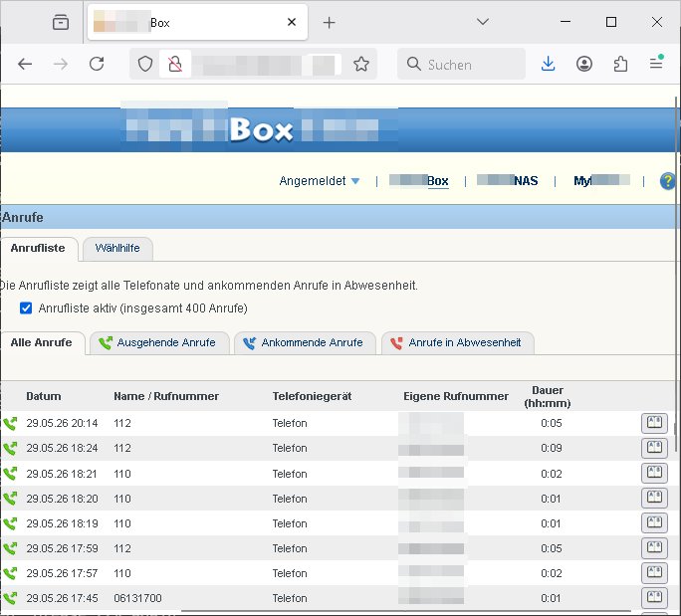This screenshot has width=681, height=616.
Task: Add 18:20 call to phonebook
Action: point(654,498)
